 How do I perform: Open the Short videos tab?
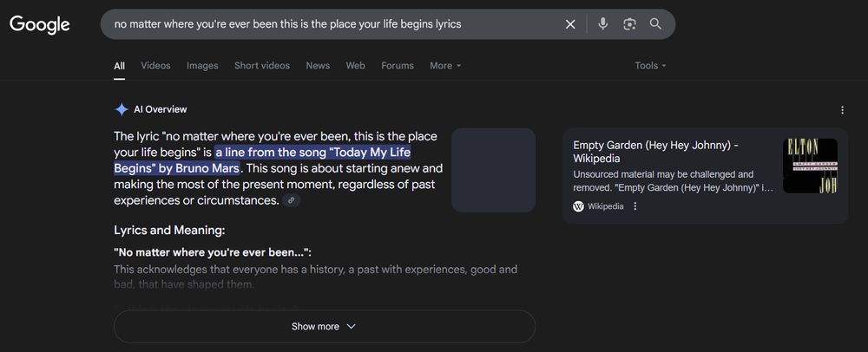click(x=262, y=65)
